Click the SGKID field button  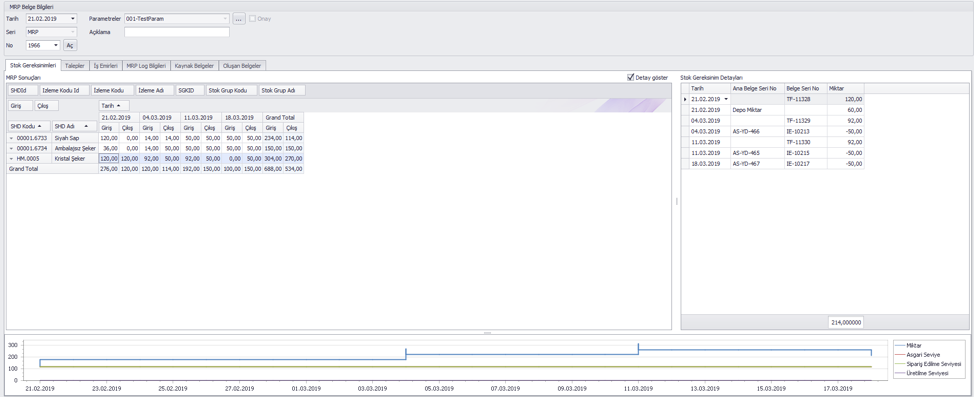(x=190, y=91)
